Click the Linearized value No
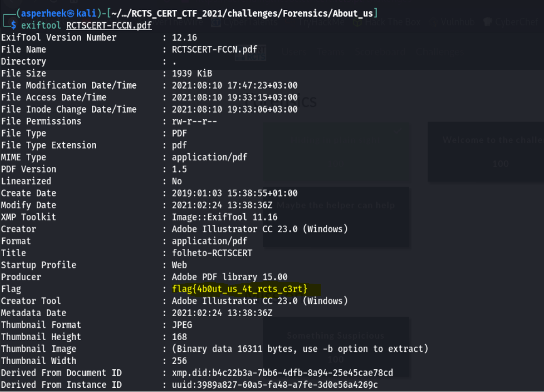Screen dimensions: 544x392 (177, 181)
